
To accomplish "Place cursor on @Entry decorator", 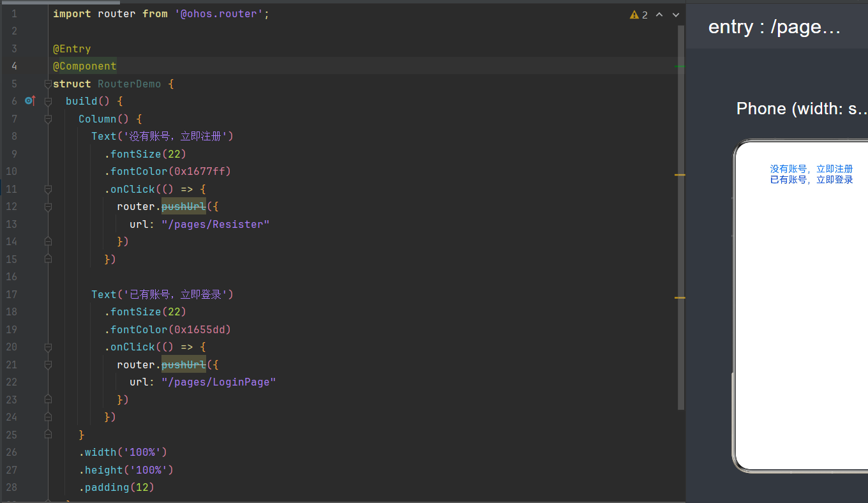I will [72, 49].
